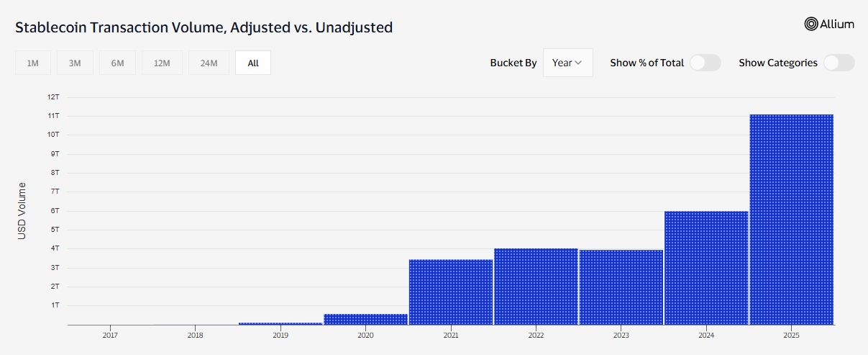The image size is (868, 355).
Task: Turn on the Show Categories toggle
Action: [x=839, y=63]
